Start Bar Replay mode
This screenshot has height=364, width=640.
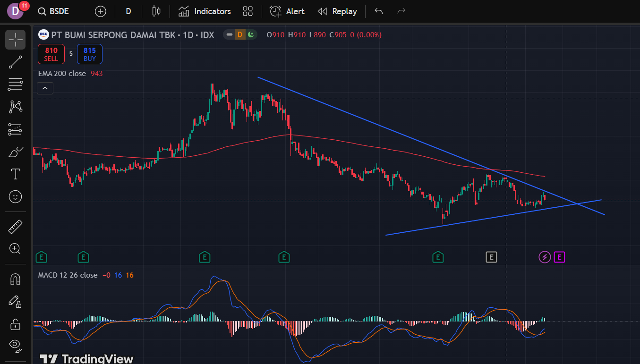pos(337,11)
